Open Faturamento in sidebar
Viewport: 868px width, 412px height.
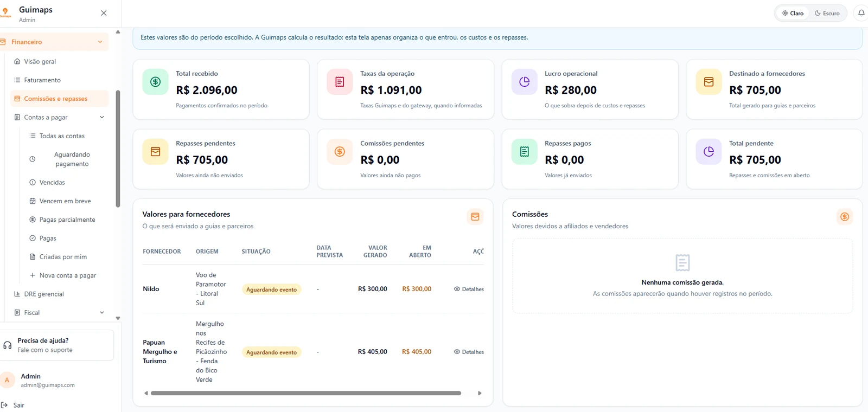[x=60, y=80]
